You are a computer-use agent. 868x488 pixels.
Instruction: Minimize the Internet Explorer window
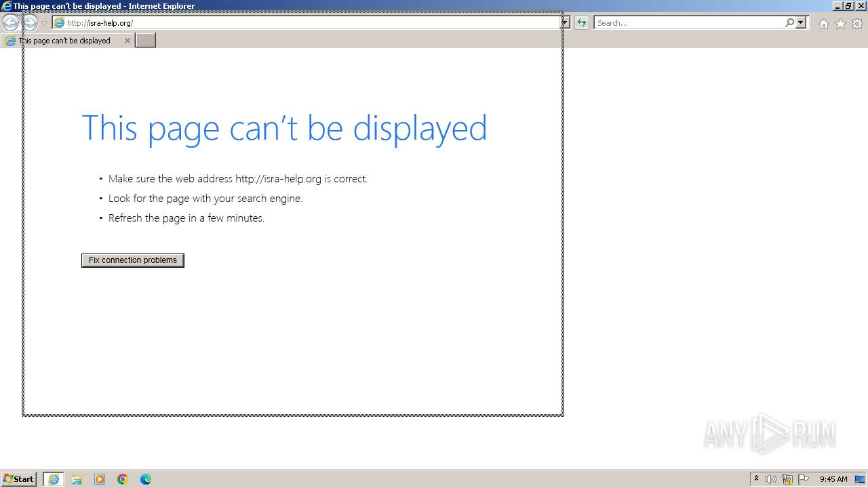coord(837,5)
